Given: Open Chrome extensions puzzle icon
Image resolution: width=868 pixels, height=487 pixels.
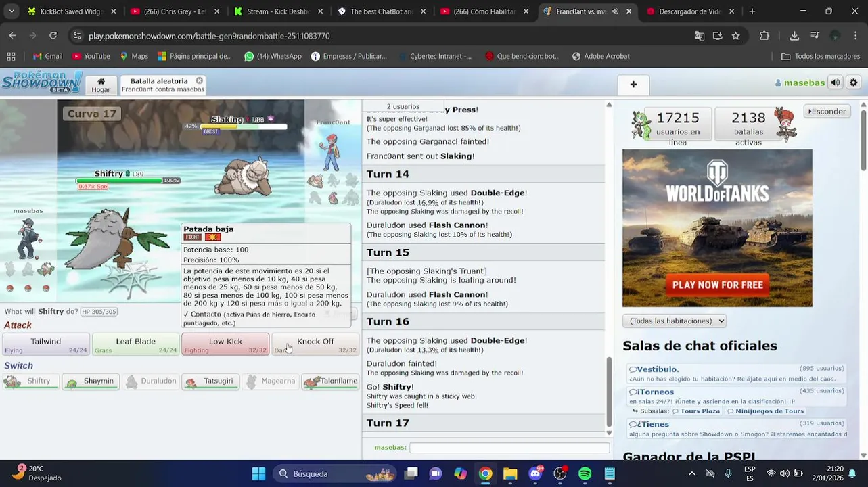Looking at the screenshot, I should [764, 36].
